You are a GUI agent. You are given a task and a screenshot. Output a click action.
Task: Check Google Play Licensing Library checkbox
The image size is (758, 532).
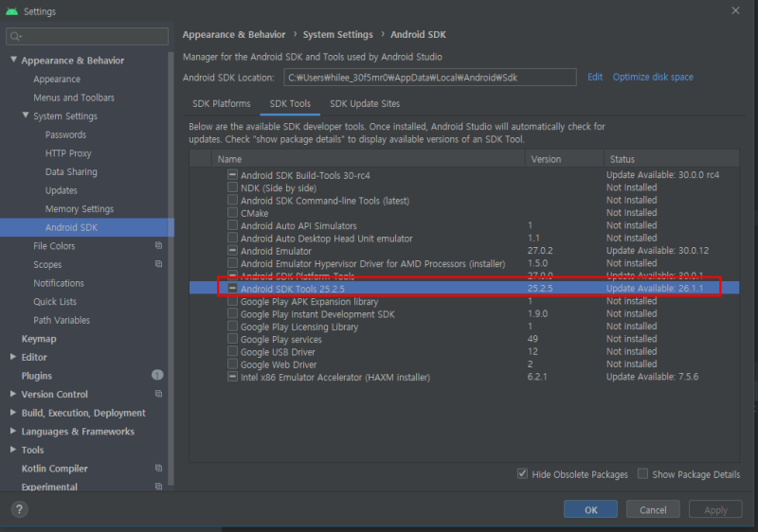pyautogui.click(x=232, y=327)
